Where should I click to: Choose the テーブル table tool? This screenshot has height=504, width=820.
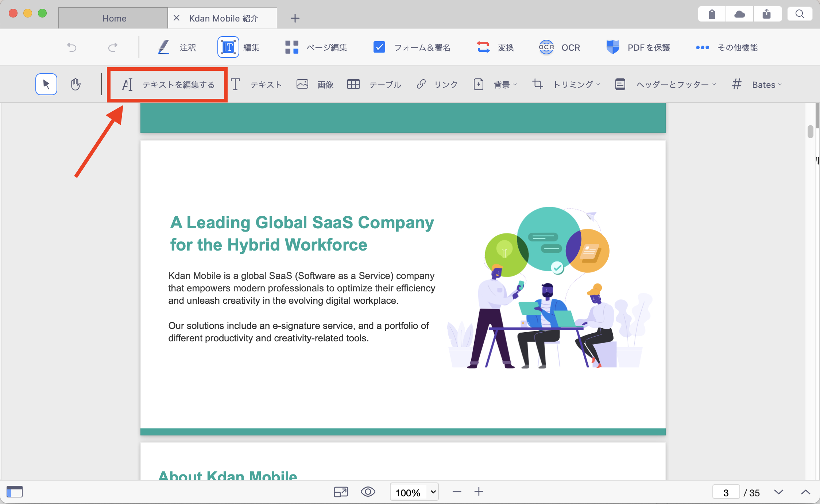coord(374,85)
